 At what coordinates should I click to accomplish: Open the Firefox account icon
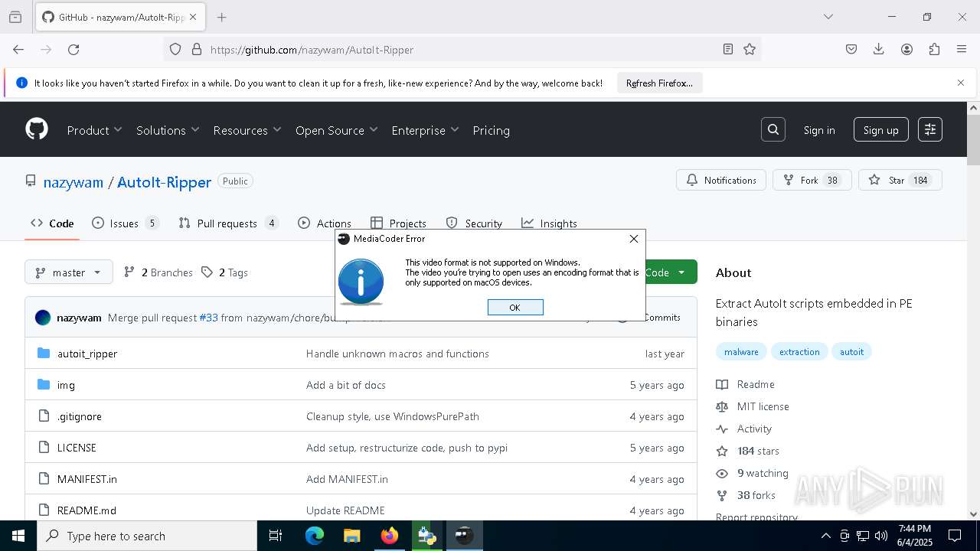[906, 49]
